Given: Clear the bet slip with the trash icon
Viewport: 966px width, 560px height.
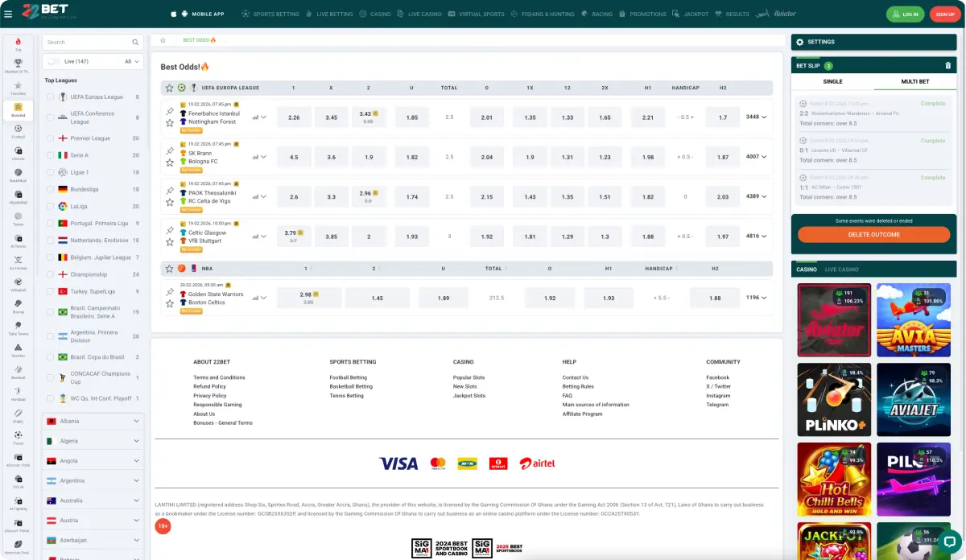Looking at the screenshot, I should (947, 65).
